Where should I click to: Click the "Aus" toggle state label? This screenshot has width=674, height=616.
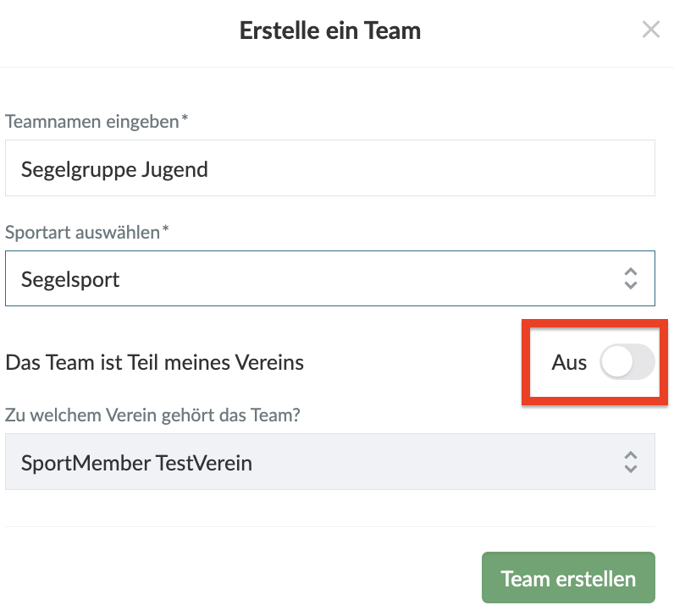tap(569, 363)
